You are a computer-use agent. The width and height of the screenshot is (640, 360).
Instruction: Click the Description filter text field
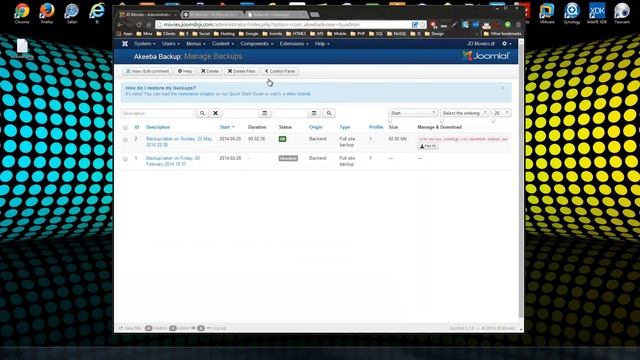tap(158, 113)
